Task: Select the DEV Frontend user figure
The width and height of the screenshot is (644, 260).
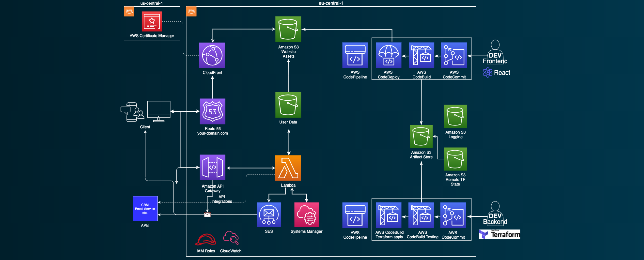Action: [495, 52]
